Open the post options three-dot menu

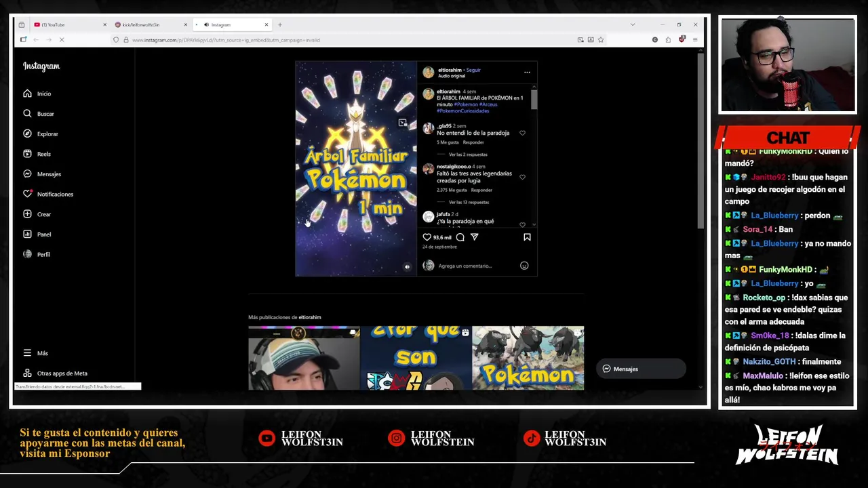[527, 73]
